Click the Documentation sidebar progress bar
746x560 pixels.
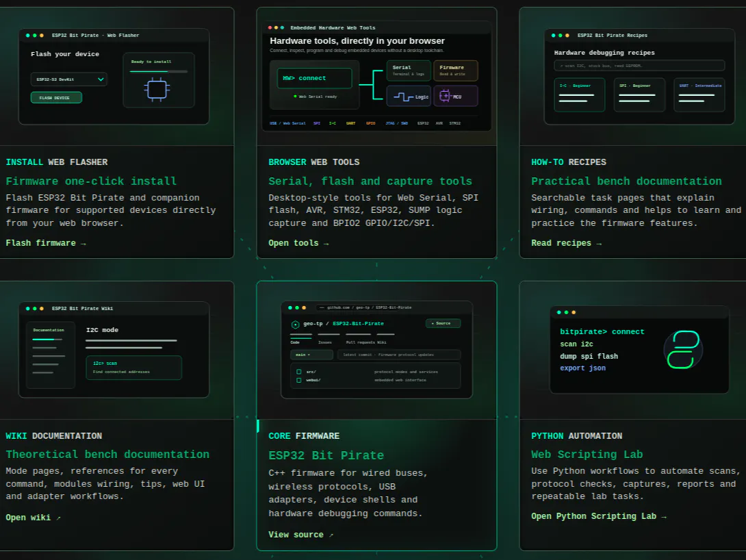[x=47, y=340]
